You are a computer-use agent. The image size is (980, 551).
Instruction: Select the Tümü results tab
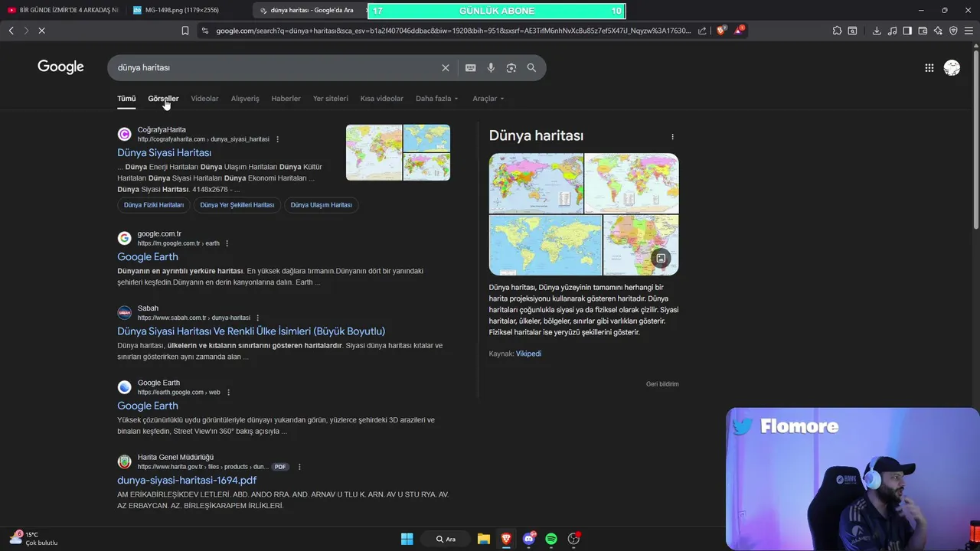pos(126,99)
